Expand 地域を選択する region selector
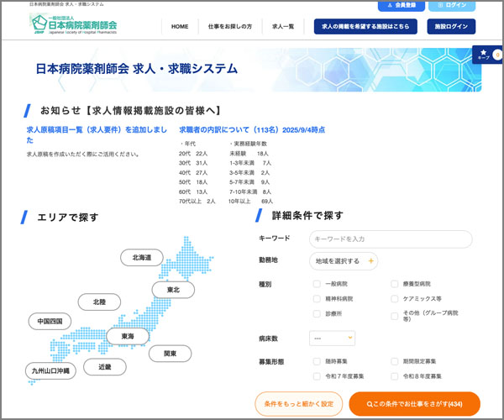Screen dimensions: 504x420 click(344, 261)
